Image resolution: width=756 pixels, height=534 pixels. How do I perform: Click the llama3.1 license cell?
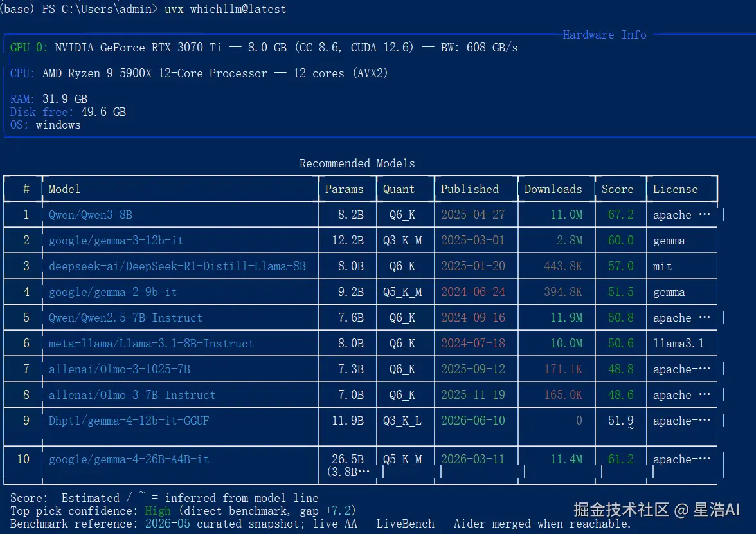(x=678, y=344)
